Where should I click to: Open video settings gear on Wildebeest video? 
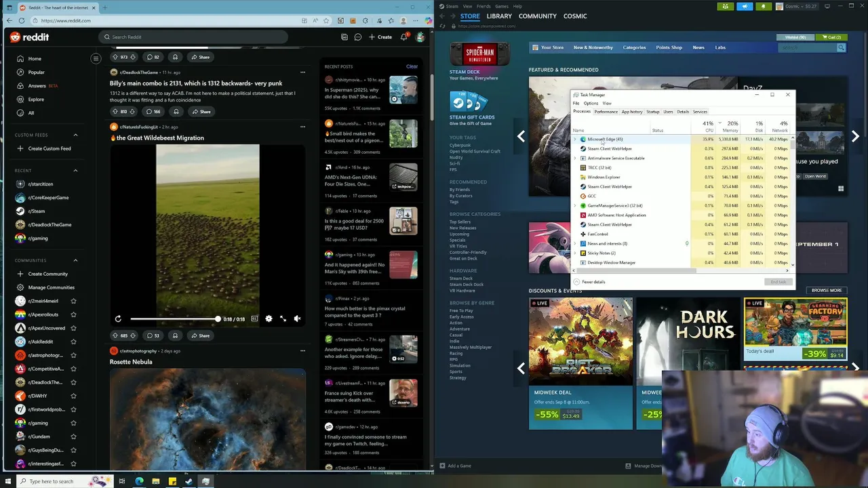click(x=269, y=319)
